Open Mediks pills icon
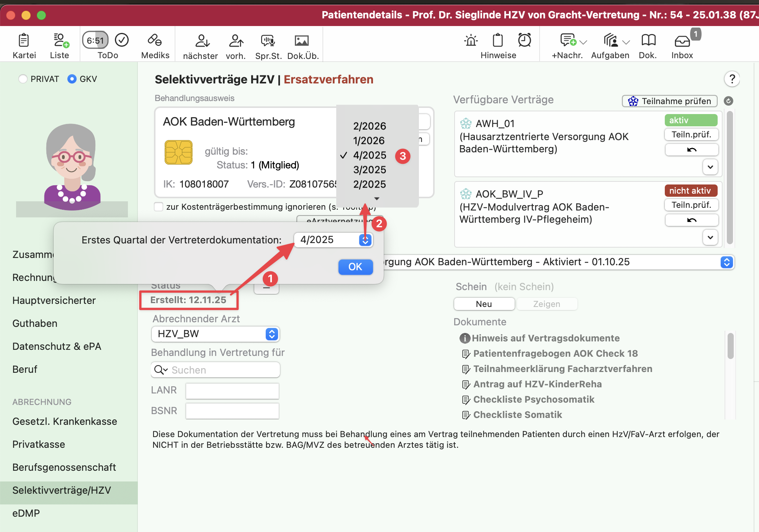759x532 pixels. pos(155,41)
